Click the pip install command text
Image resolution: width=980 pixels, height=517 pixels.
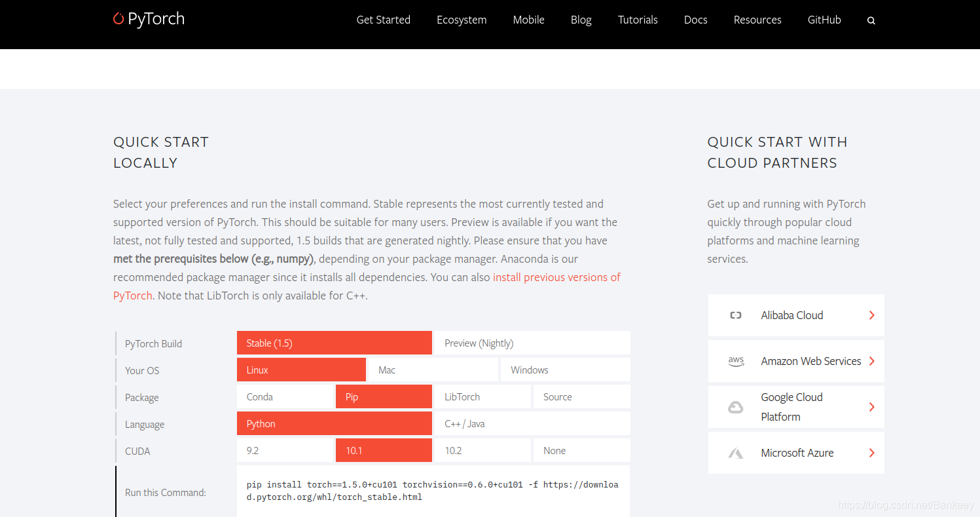432,491
